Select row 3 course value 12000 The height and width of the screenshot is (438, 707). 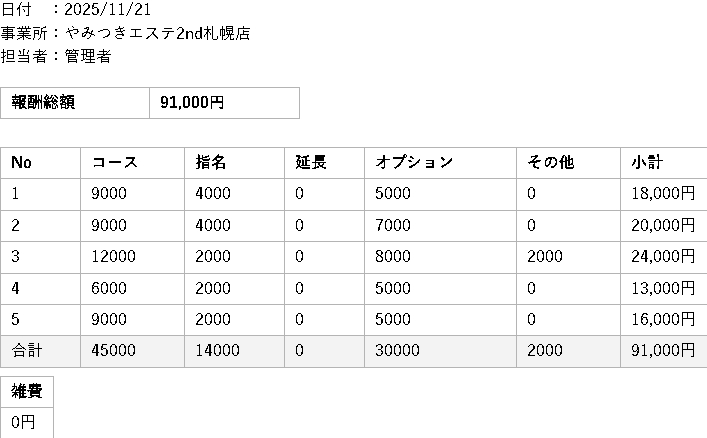pos(113,257)
